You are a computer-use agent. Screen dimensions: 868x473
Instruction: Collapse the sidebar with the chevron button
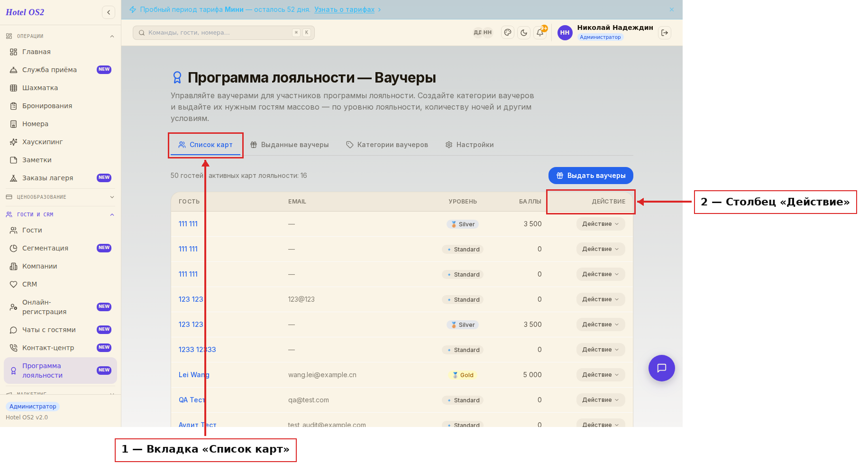[109, 12]
